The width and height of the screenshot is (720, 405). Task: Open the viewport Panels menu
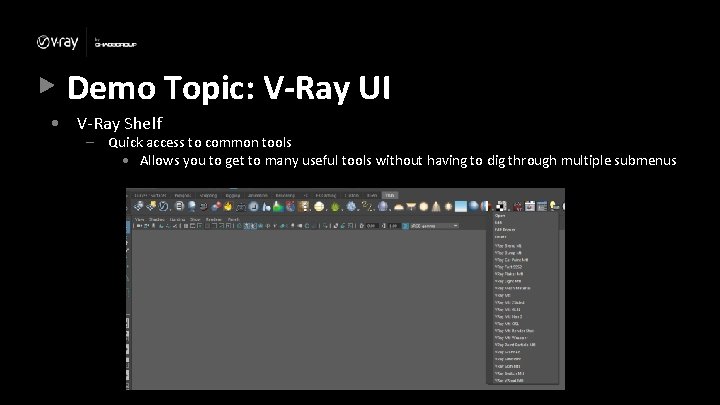233,219
